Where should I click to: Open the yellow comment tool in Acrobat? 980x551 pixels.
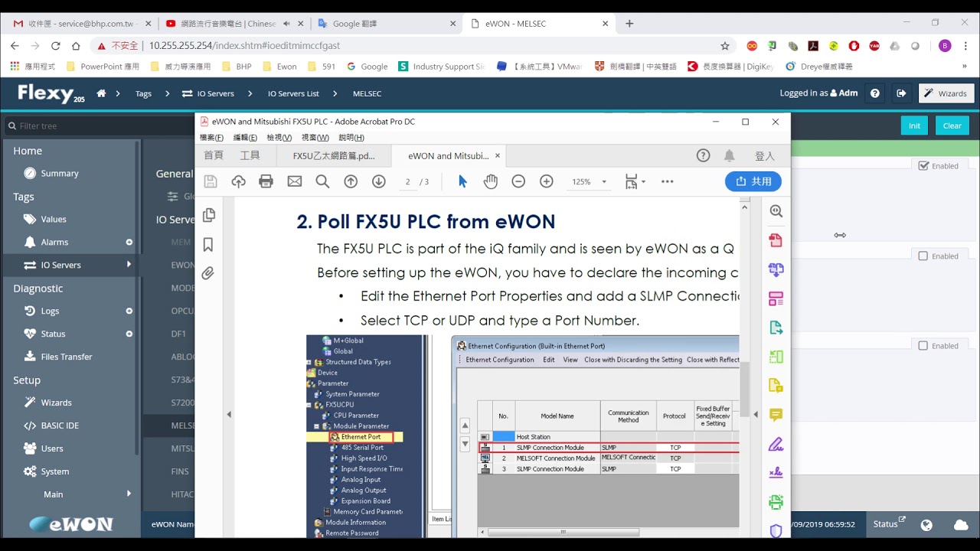click(x=776, y=415)
